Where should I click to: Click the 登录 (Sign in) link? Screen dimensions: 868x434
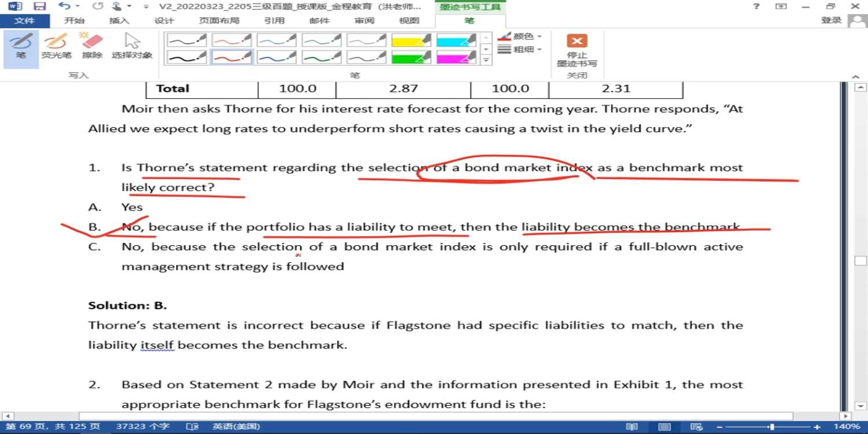831,20
